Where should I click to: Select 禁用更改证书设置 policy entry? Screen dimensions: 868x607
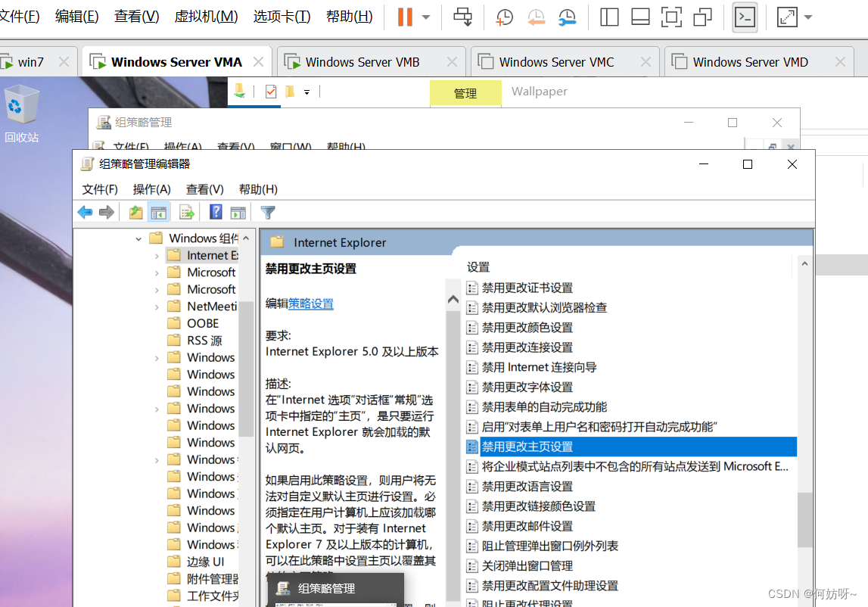coord(527,288)
